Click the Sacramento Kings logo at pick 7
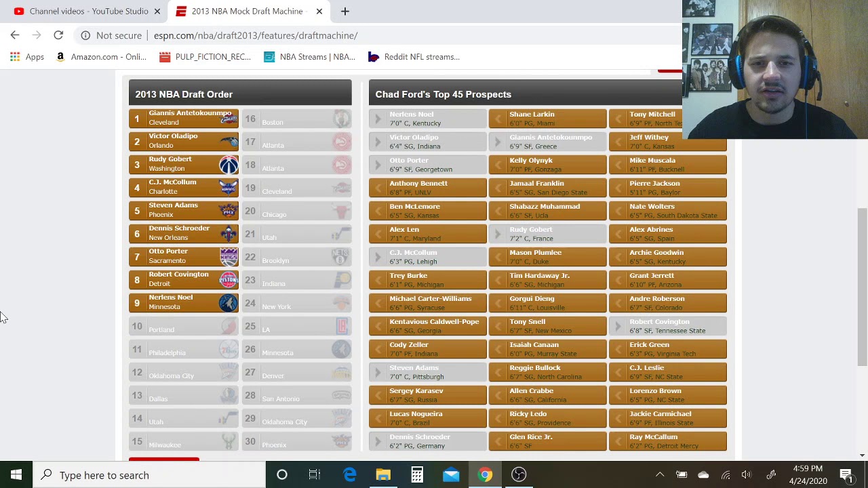 click(229, 257)
